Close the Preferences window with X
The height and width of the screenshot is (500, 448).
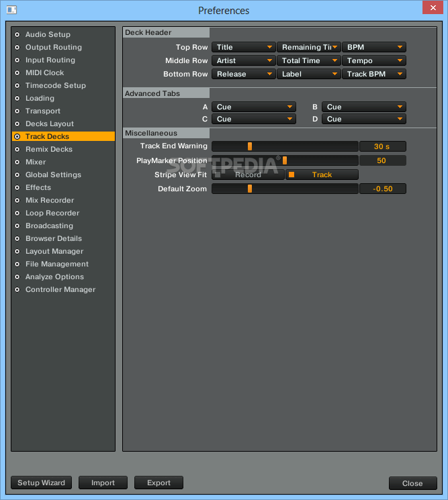433,7
